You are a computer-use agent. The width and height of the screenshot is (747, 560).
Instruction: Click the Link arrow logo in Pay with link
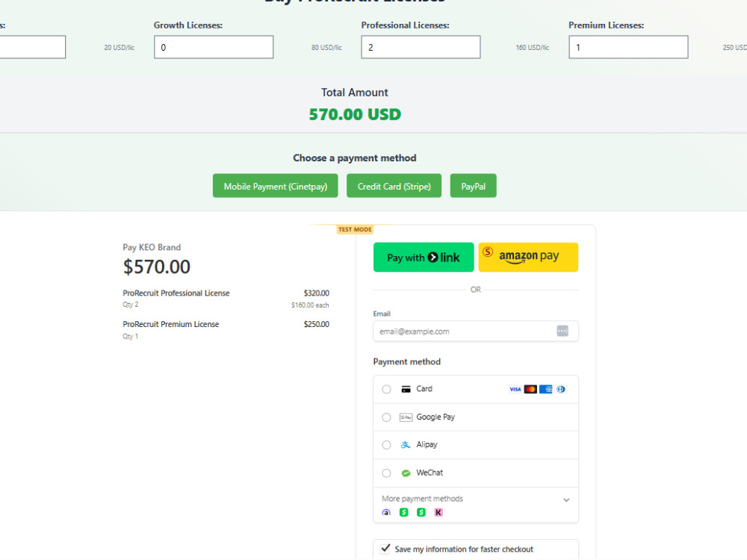coord(433,257)
